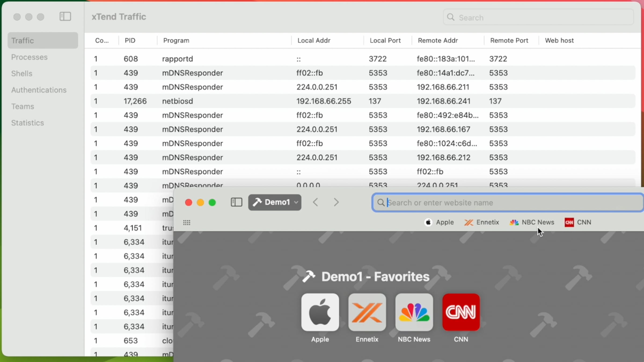Open the NBC News favorites tile
Image resolution: width=644 pixels, height=362 pixels.
pos(414,312)
